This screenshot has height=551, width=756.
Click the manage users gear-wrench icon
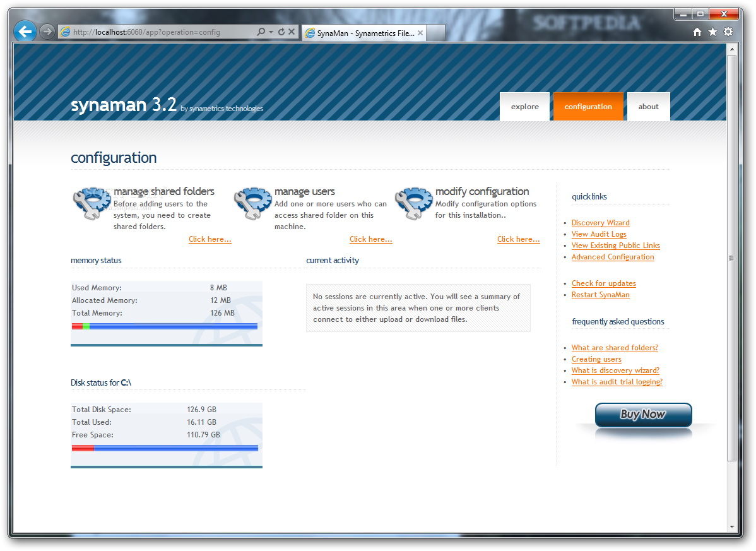[252, 203]
